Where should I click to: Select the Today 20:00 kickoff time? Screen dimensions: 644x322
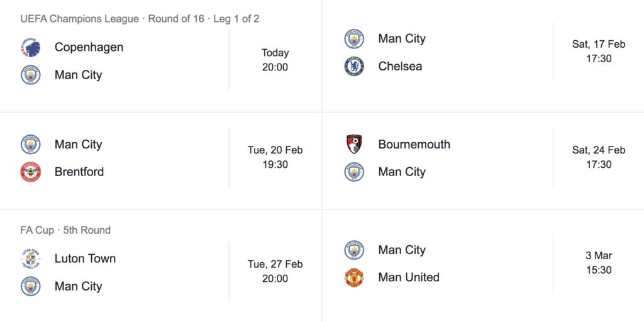point(275,60)
